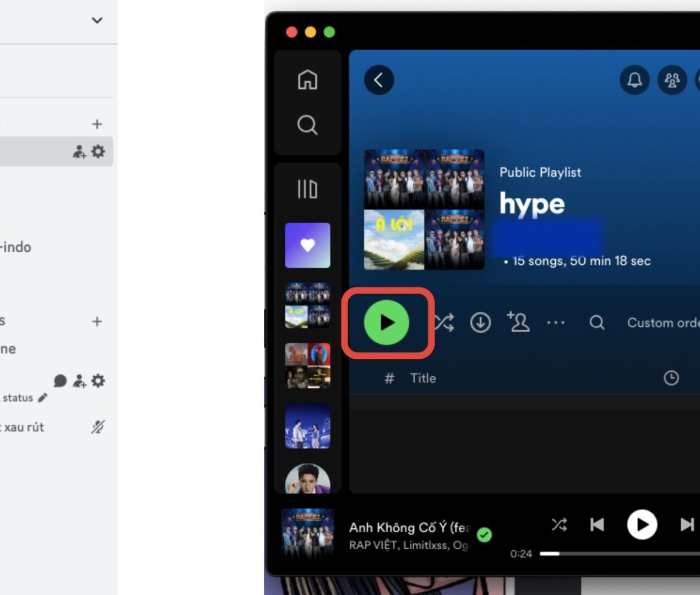The height and width of the screenshot is (595, 700).
Task: Open the Search page in the sidebar
Action: [307, 125]
